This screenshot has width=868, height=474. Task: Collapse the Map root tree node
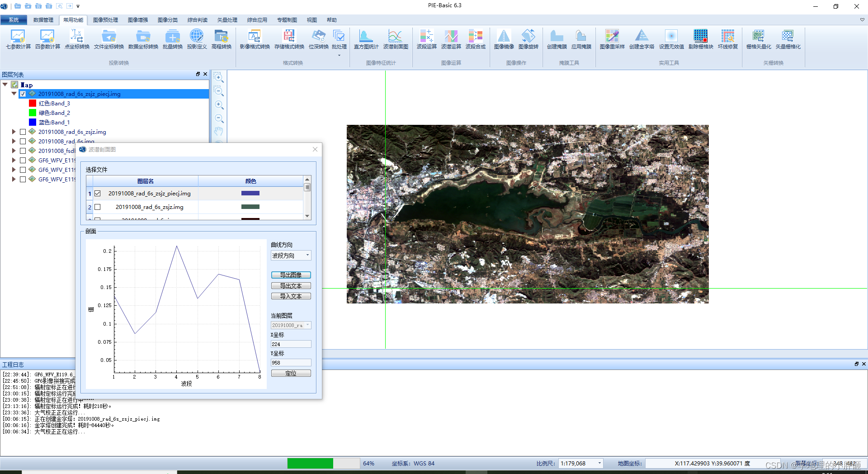[5, 85]
